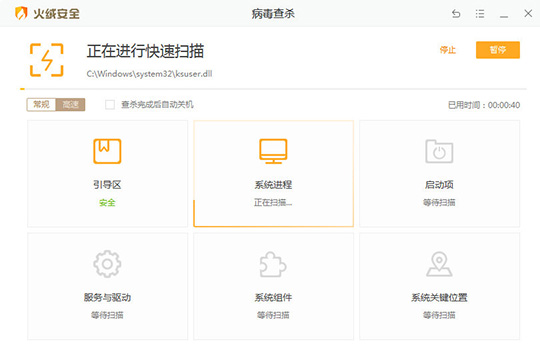Click the 启动项 power folder icon

[439, 151]
